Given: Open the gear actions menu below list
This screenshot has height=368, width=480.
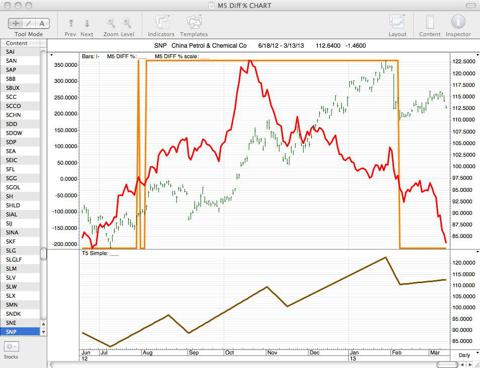Looking at the screenshot, I should click(x=11, y=347).
